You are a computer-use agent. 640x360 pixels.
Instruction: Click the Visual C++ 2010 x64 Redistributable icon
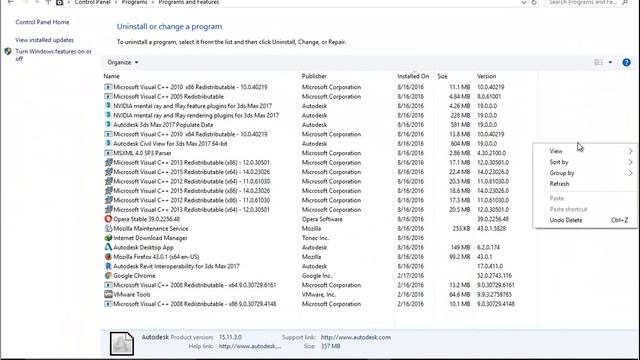click(108, 134)
